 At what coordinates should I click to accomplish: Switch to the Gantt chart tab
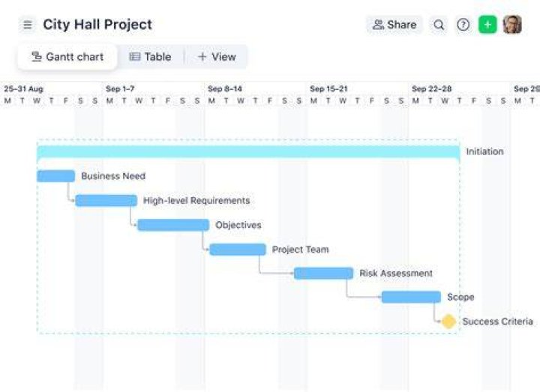[x=67, y=57]
